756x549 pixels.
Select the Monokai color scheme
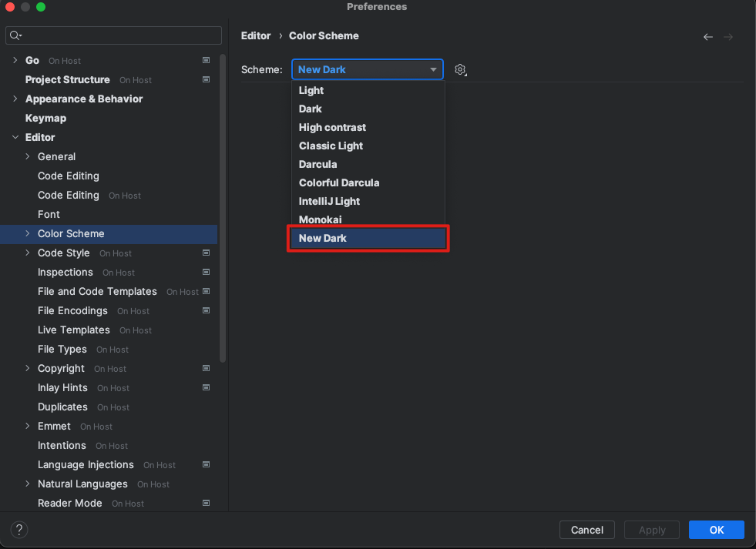[318, 219]
